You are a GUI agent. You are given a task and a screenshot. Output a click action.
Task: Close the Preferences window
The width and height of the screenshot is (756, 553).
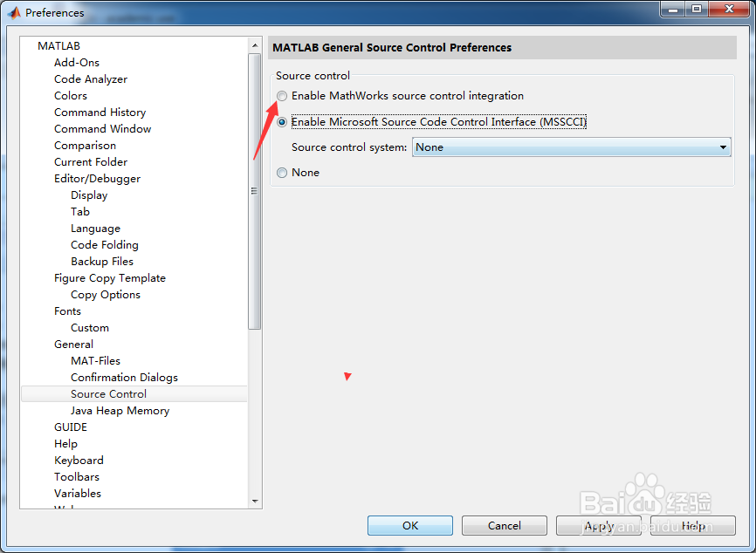(730, 9)
